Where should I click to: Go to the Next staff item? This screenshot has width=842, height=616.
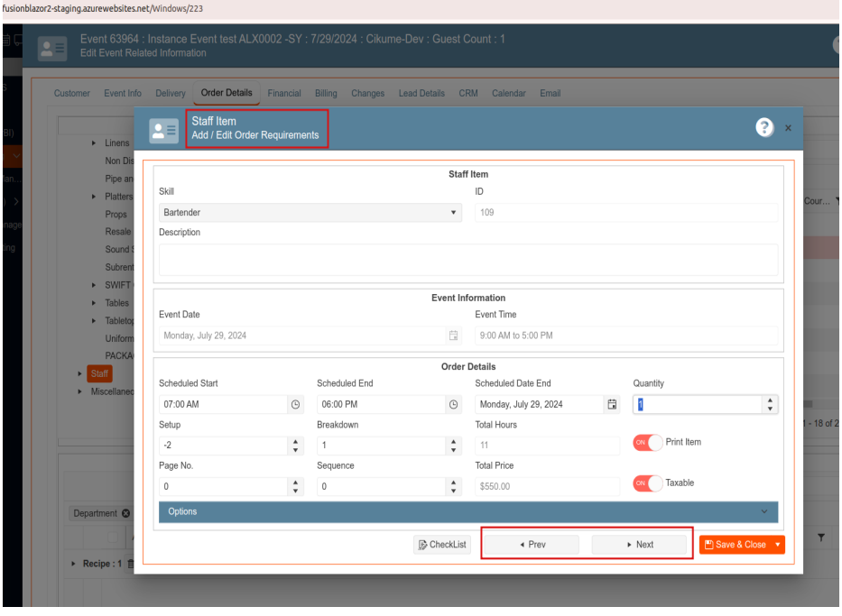pos(639,545)
